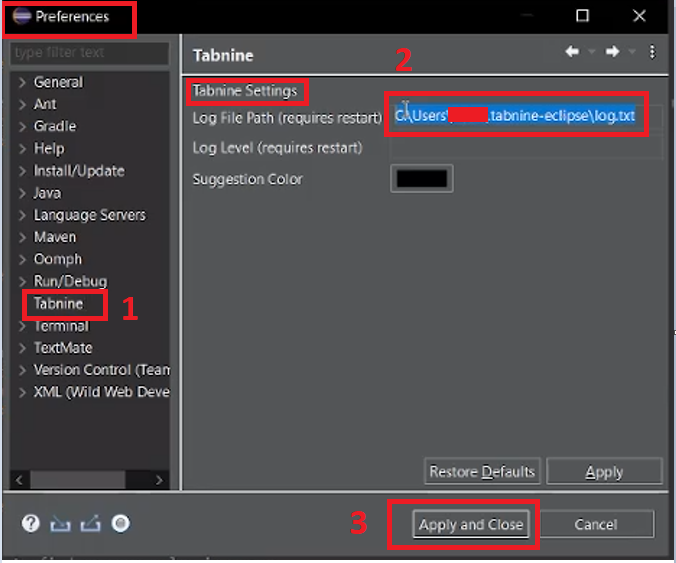
Task: Expand the Run/Debug tree node
Action: click(22, 282)
